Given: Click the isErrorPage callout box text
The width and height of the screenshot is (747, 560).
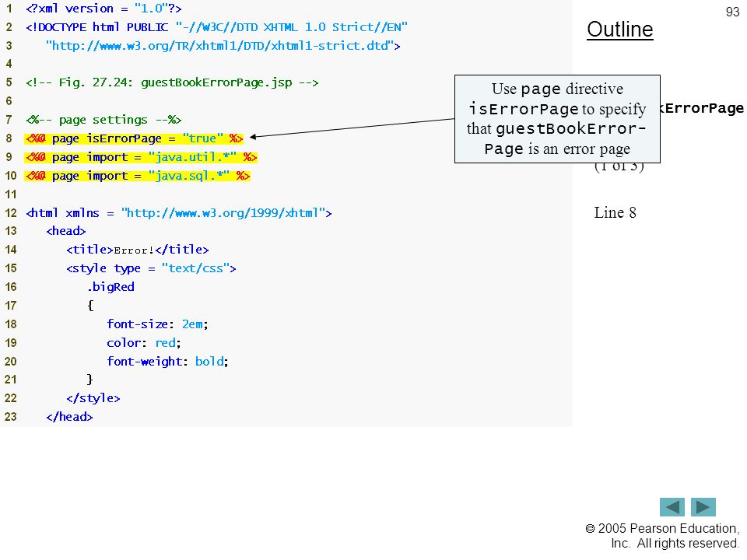Looking at the screenshot, I should point(557,119).
